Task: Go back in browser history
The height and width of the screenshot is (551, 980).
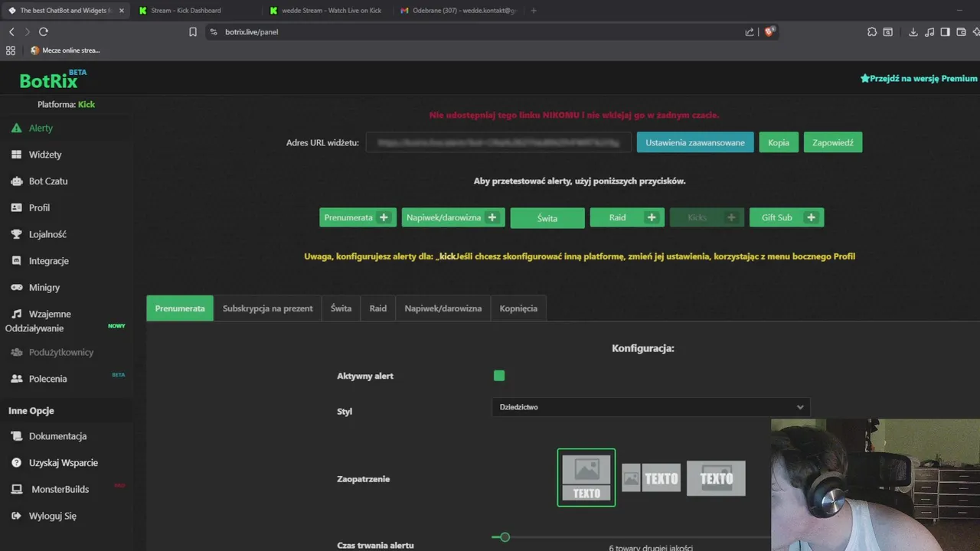Action: click(x=11, y=31)
